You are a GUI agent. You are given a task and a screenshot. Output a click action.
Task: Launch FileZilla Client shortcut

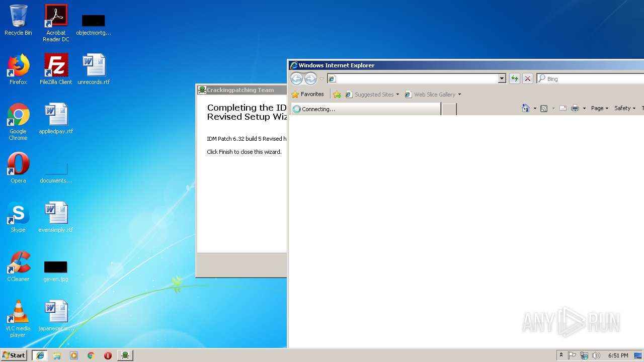coord(56,69)
